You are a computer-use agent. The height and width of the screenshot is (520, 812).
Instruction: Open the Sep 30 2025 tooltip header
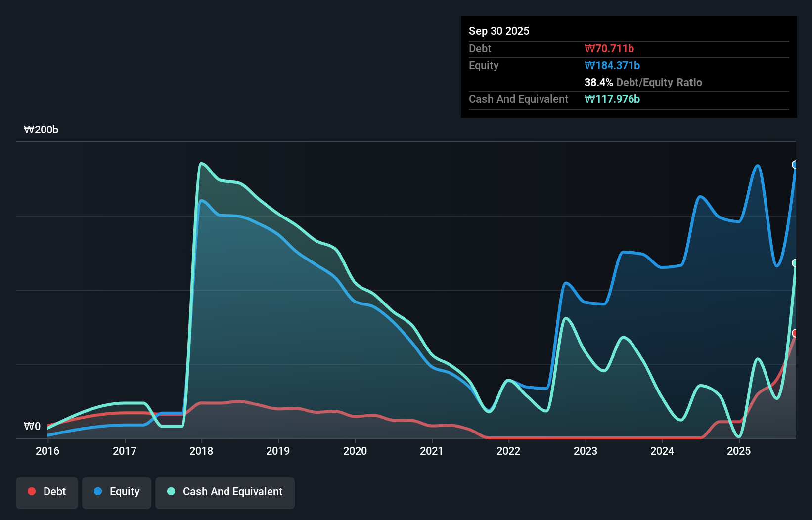point(499,31)
